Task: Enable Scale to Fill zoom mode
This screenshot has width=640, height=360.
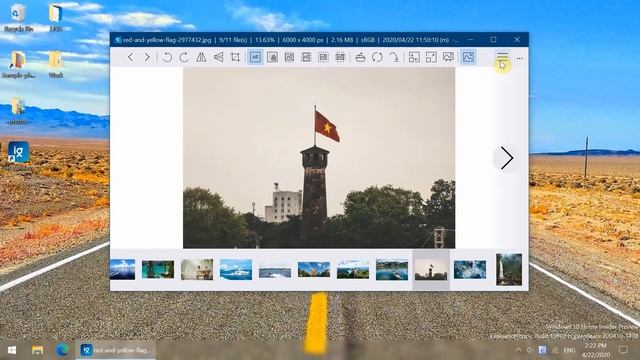Action: pyautogui.click(x=340, y=57)
